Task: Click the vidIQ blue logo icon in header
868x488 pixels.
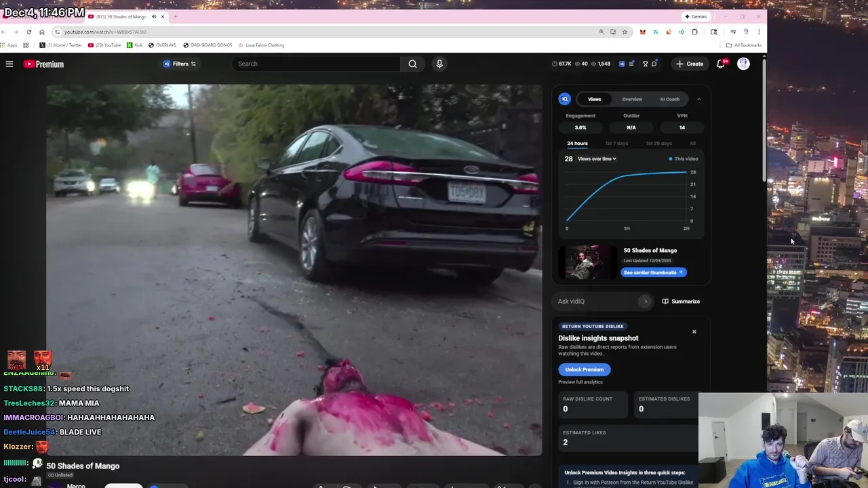Action: pyautogui.click(x=622, y=64)
